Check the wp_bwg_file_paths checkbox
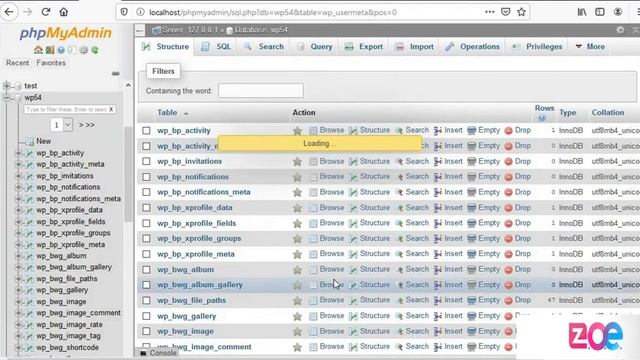Screen dimensions: 640x360 [146, 300]
